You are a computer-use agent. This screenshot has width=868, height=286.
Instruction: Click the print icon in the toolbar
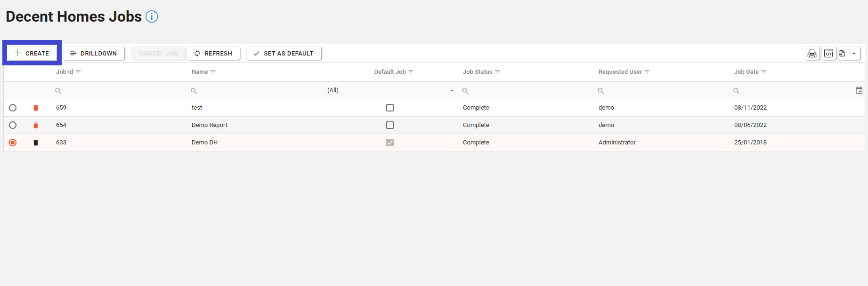pyautogui.click(x=812, y=53)
